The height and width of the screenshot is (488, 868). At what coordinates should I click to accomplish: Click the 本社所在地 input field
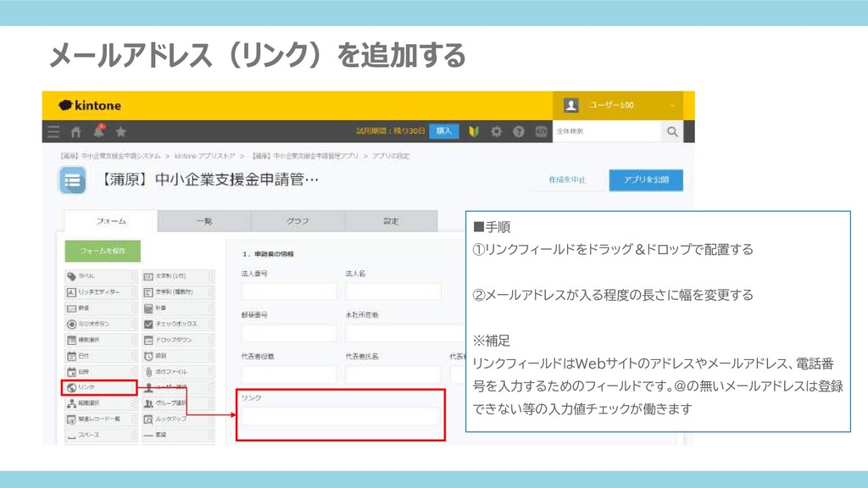pos(405,332)
